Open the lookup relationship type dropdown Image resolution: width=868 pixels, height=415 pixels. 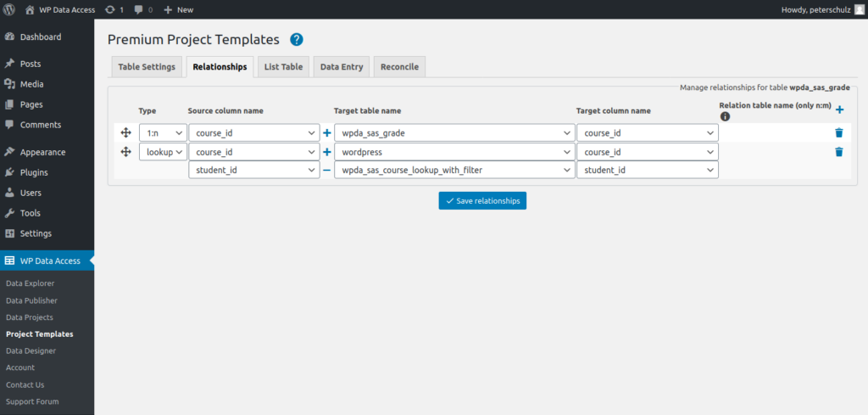163,152
